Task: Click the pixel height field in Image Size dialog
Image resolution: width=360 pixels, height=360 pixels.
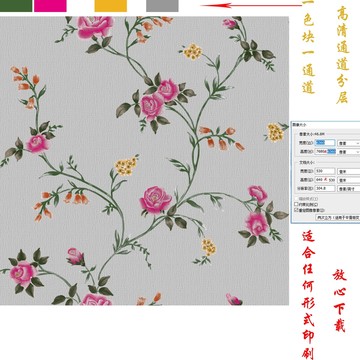Action: (x=325, y=151)
